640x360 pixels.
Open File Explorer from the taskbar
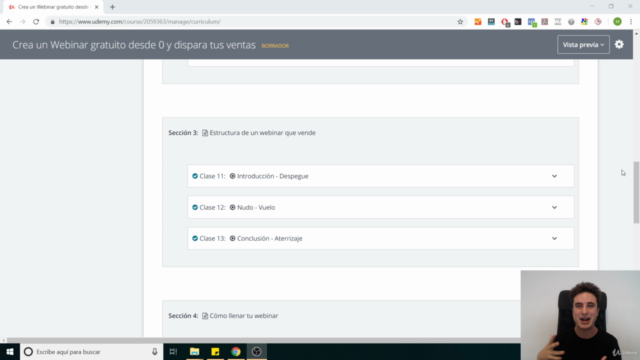point(194,351)
